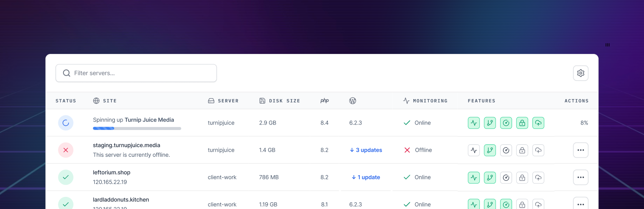Viewport: 644px width, 209px height.
Task: Sort by Disk Size column header
Action: point(284,101)
